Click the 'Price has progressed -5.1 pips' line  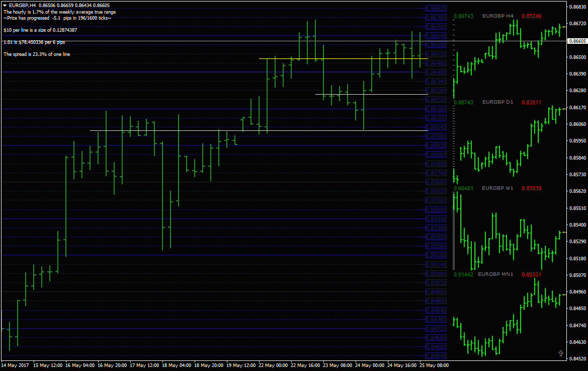[57, 18]
